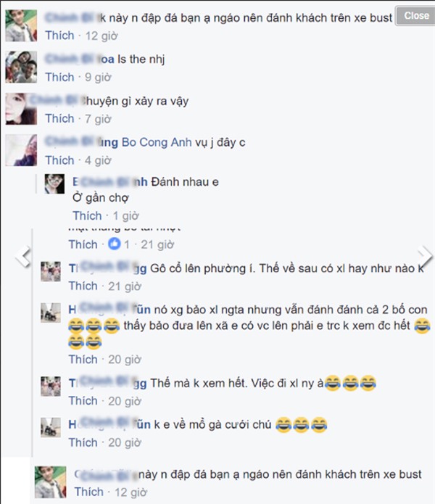
Task: Open avatar of top 12 giờ commenter
Action: (21, 25)
